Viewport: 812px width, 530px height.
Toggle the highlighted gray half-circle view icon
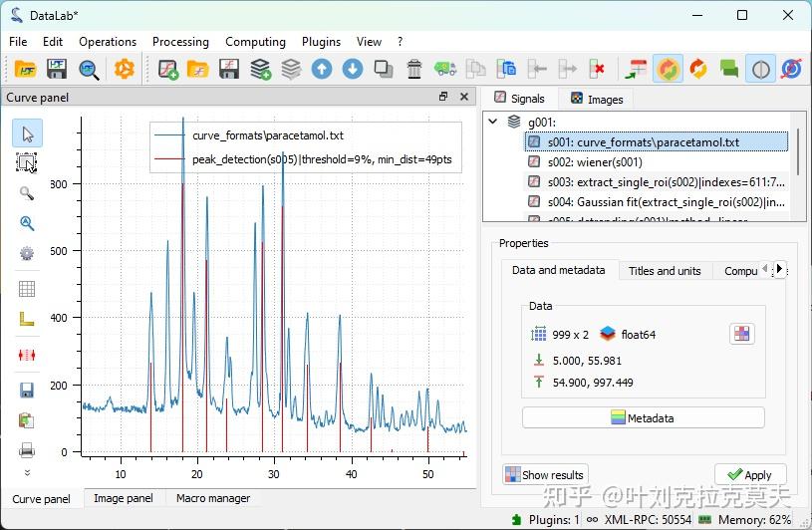pos(761,69)
